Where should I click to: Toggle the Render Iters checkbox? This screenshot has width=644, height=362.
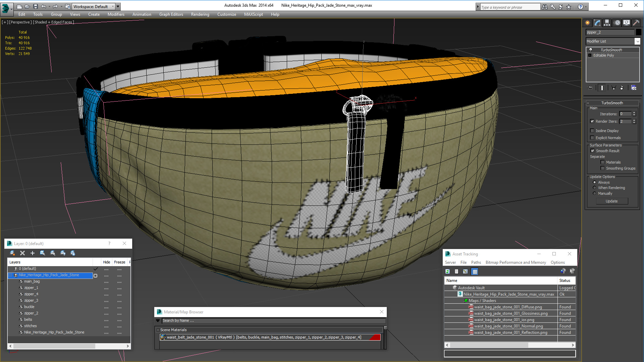click(592, 121)
